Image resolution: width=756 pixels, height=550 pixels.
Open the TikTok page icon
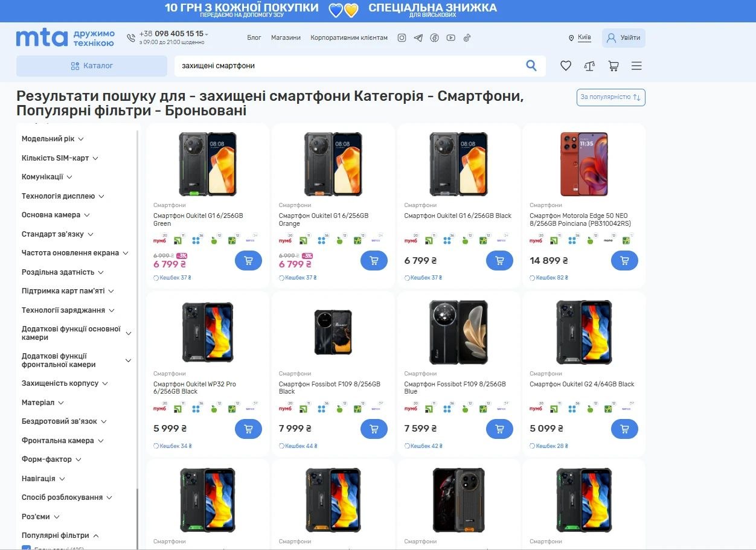pos(466,37)
